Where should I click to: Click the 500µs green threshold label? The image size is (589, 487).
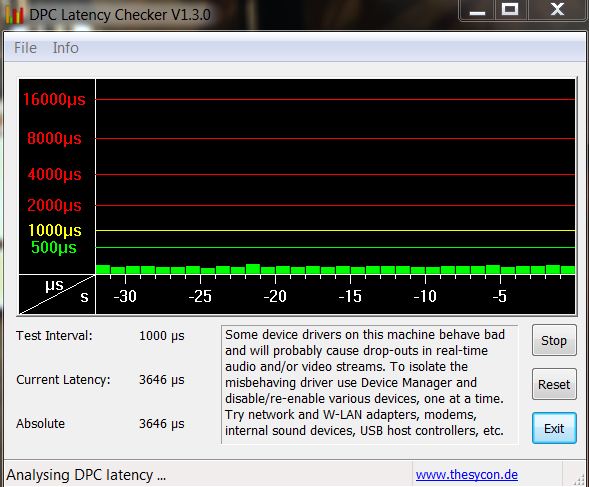[x=54, y=247]
